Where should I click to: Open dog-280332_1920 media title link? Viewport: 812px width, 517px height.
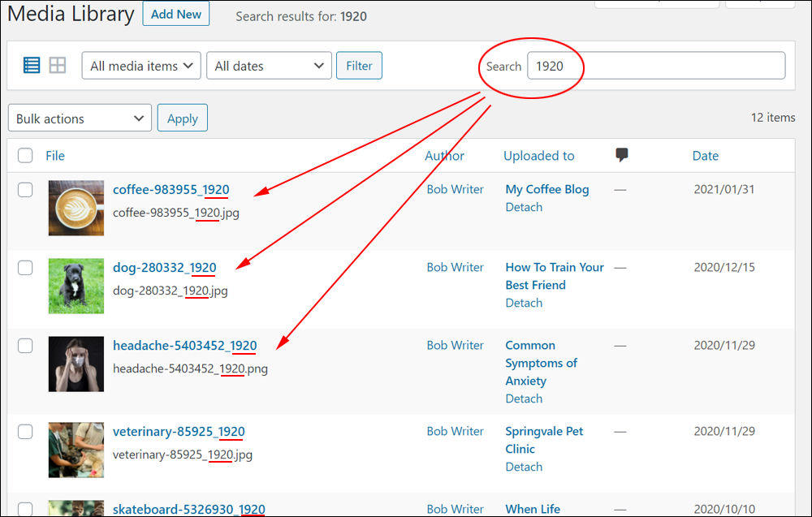(165, 268)
